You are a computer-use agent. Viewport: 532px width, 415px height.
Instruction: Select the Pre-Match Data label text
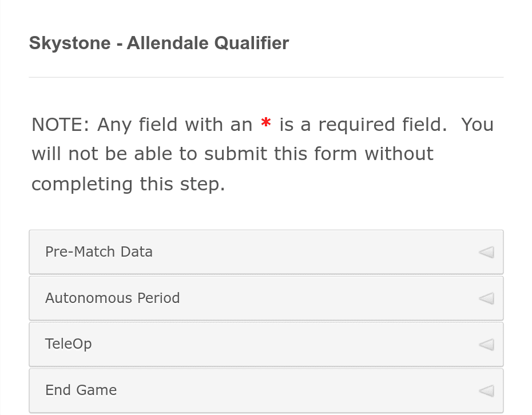98,252
